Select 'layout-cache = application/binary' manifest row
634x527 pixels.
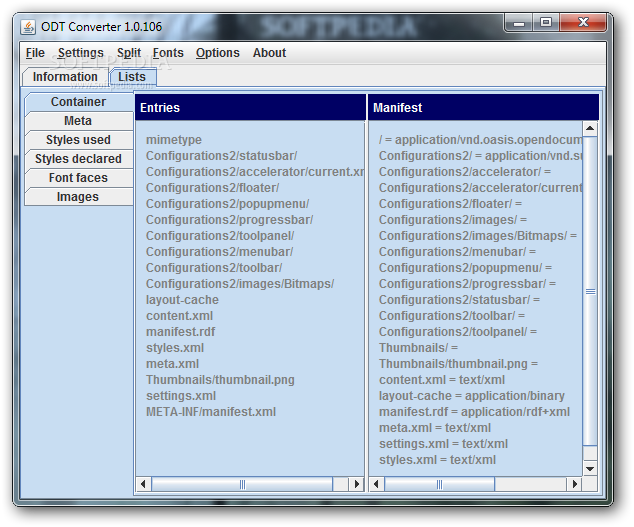[x=471, y=396]
